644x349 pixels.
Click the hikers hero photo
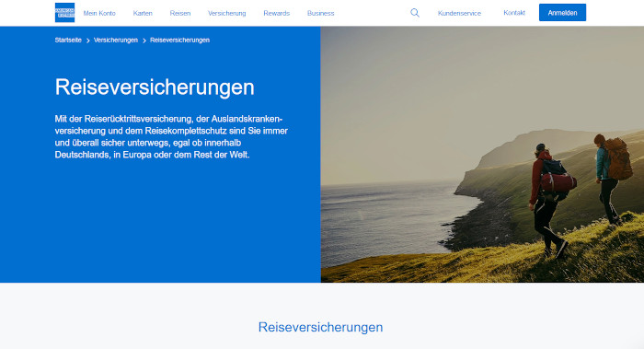coord(482,154)
